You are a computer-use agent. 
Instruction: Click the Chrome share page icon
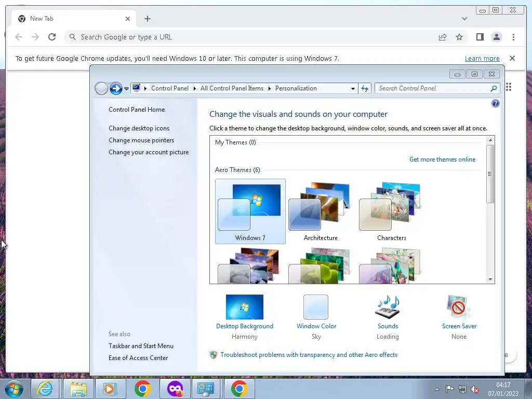click(x=443, y=37)
